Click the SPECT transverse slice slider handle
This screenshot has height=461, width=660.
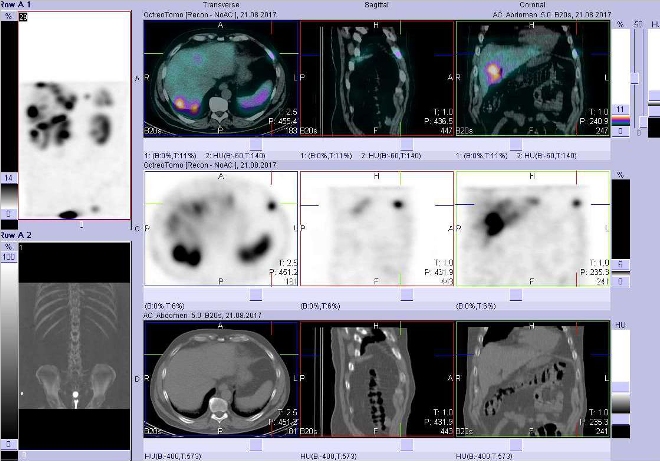click(255, 294)
